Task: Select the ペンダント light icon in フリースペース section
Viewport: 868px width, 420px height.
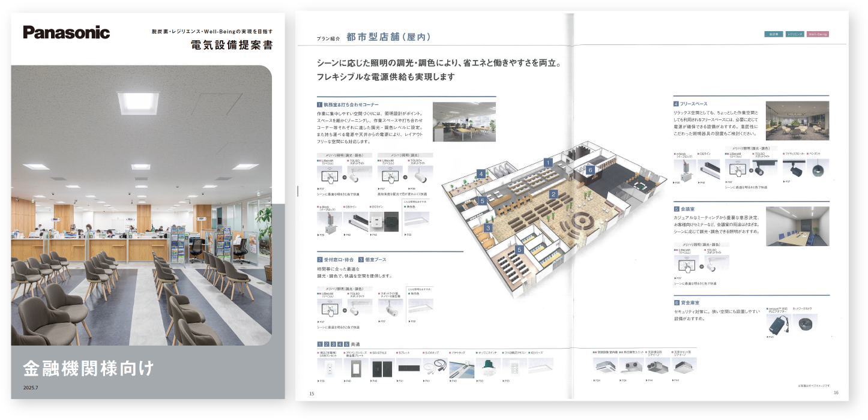Action: (x=818, y=170)
